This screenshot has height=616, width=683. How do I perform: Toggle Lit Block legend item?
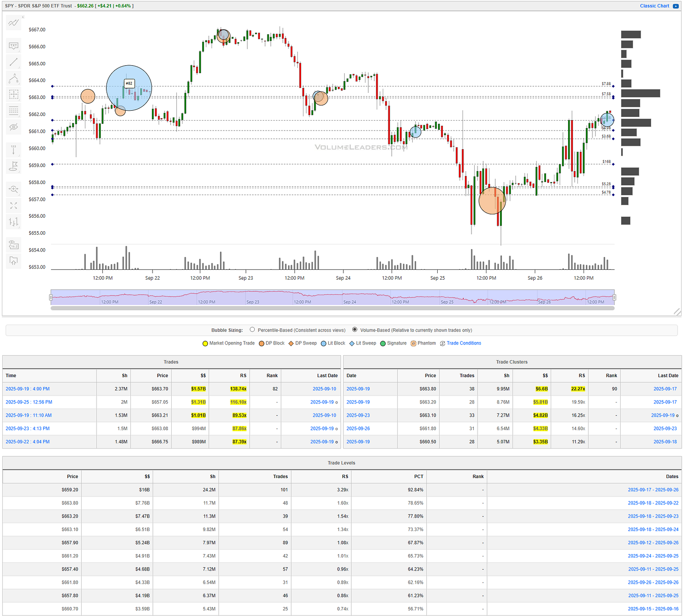(x=333, y=343)
